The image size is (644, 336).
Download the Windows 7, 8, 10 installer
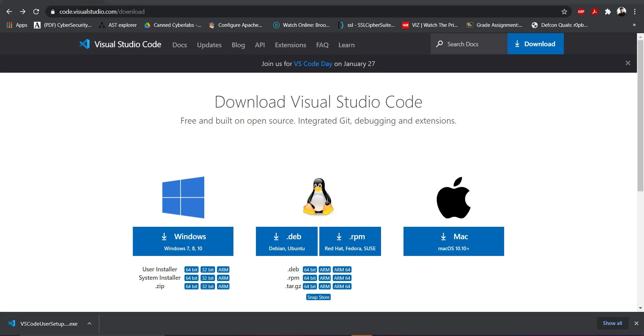coord(183,241)
